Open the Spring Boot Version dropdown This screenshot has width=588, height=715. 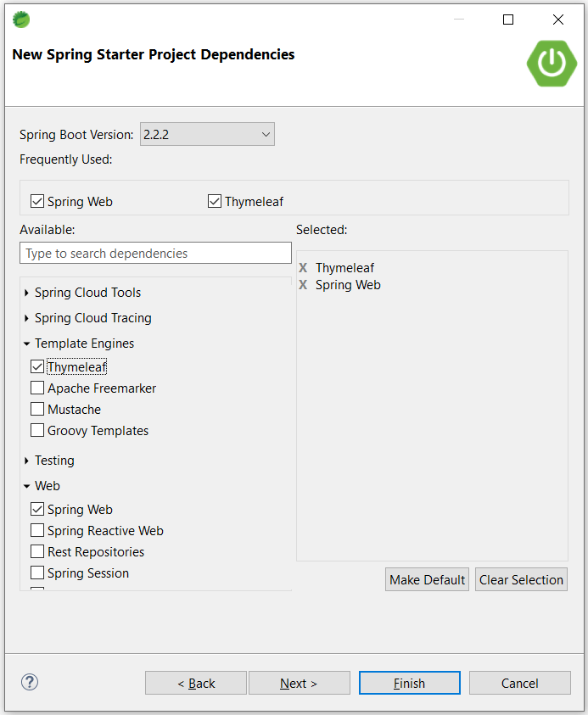(x=264, y=133)
